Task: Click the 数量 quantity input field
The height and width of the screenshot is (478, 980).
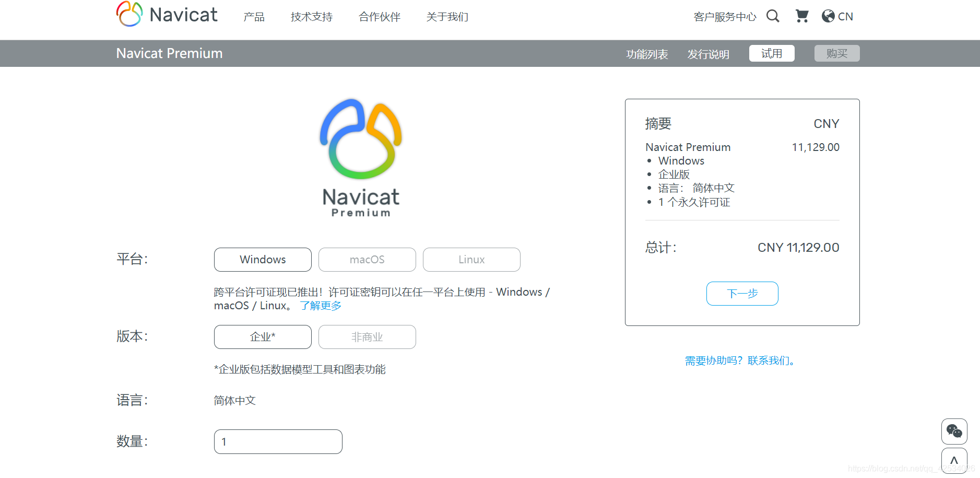Action: pyautogui.click(x=278, y=442)
